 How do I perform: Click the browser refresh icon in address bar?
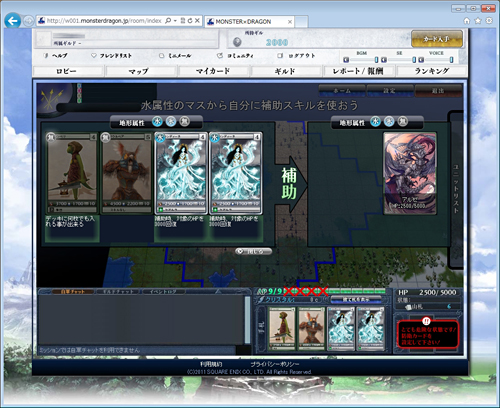[x=190, y=21]
